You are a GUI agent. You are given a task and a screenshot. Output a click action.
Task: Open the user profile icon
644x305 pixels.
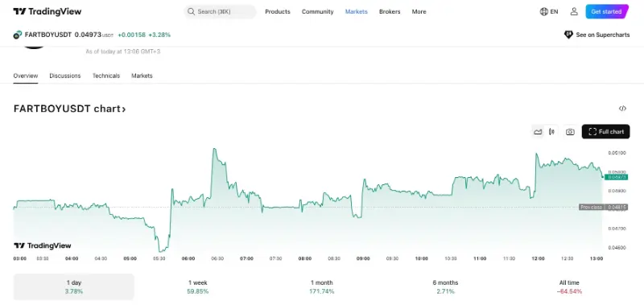[574, 11]
